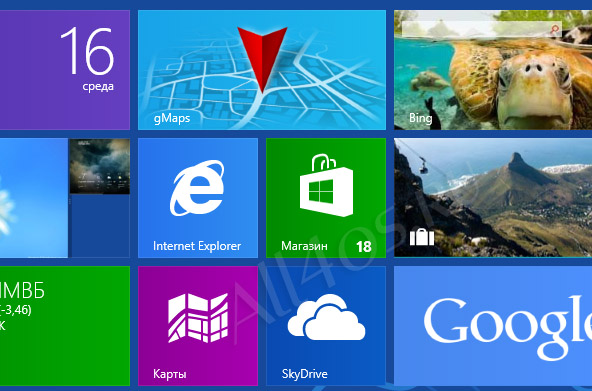The width and height of the screenshot is (592, 391).
Task: Open the Bing tile with turtle photo
Action: pyautogui.click(x=493, y=70)
